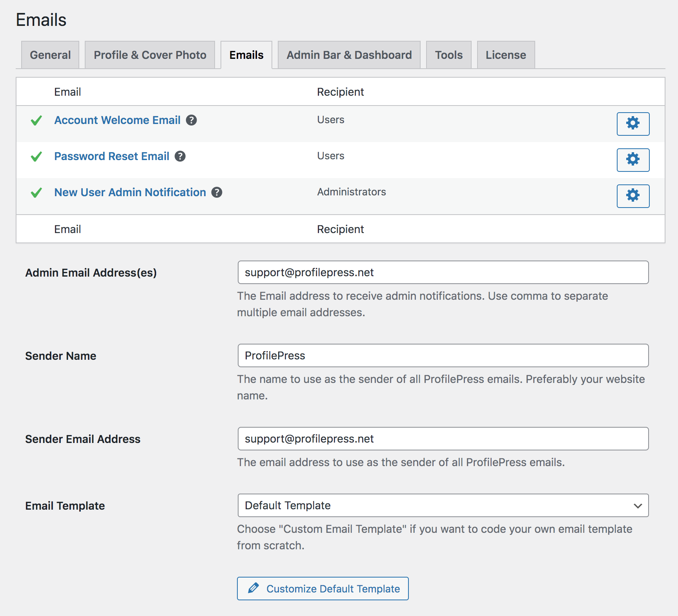Click green checkmark of New User Admin Notification
678x616 pixels.
click(36, 193)
